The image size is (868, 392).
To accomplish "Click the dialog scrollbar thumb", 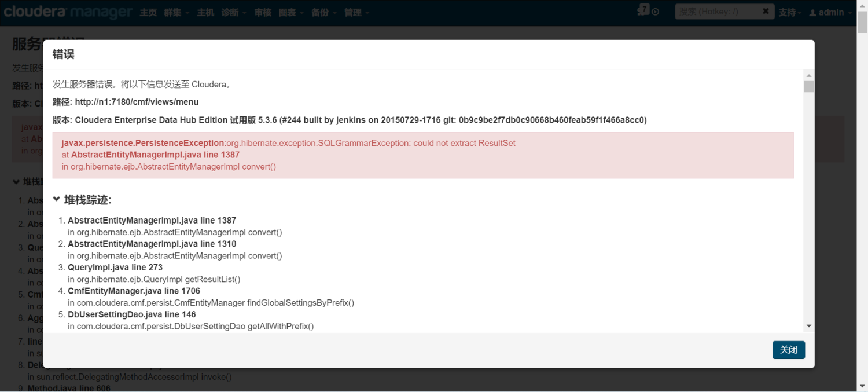I will click(809, 87).
